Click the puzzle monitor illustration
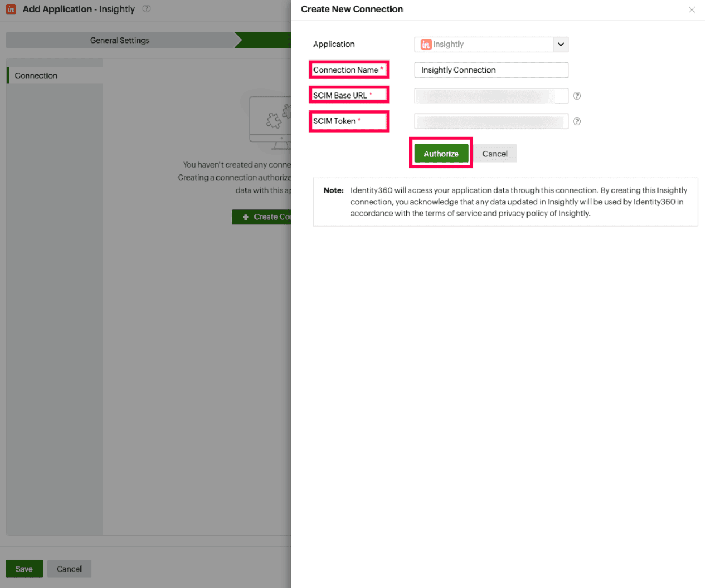This screenshot has width=705, height=588. point(270,123)
